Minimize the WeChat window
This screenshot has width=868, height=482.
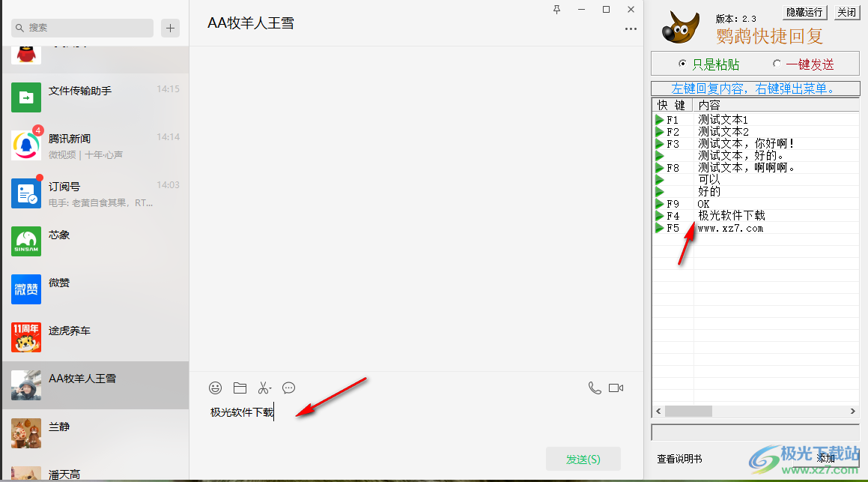point(581,10)
